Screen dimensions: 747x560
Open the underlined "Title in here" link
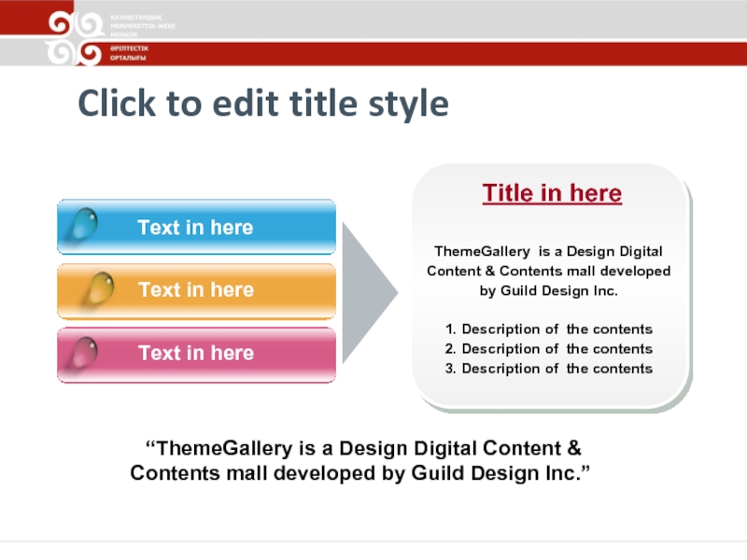pos(552,193)
